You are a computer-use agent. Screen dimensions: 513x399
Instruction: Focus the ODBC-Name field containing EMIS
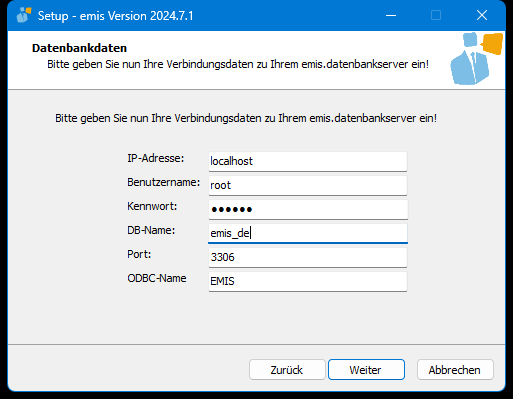pyautogui.click(x=308, y=281)
